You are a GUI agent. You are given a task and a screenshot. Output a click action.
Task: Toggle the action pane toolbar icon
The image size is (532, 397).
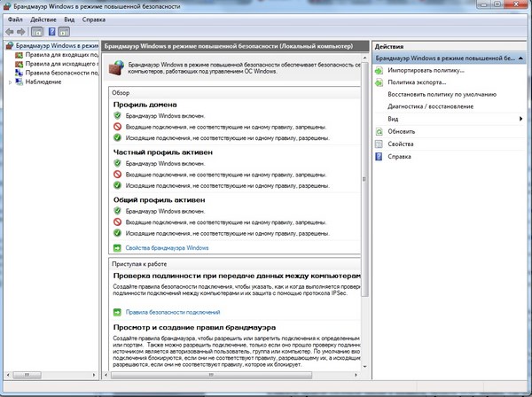tap(64, 32)
